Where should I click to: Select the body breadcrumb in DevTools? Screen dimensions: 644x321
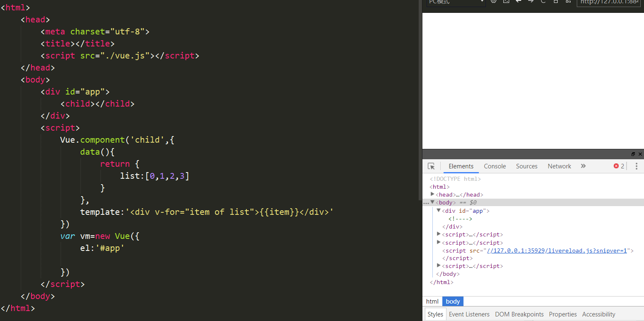(x=453, y=302)
